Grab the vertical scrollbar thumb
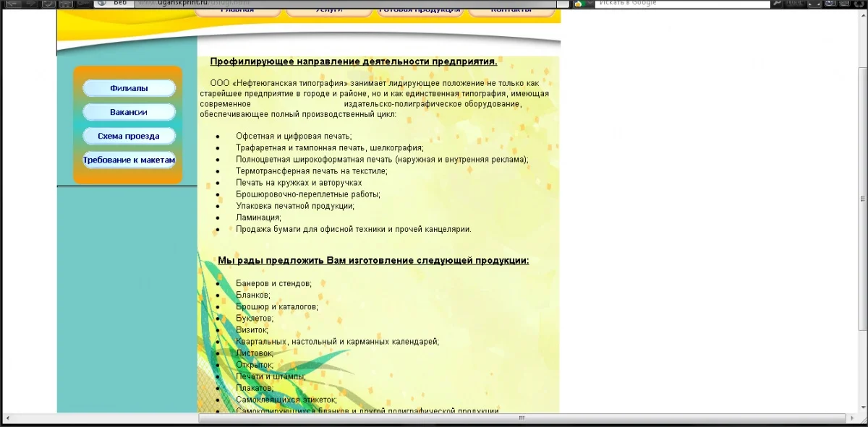This screenshot has width=868, height=427. (861, 199)
